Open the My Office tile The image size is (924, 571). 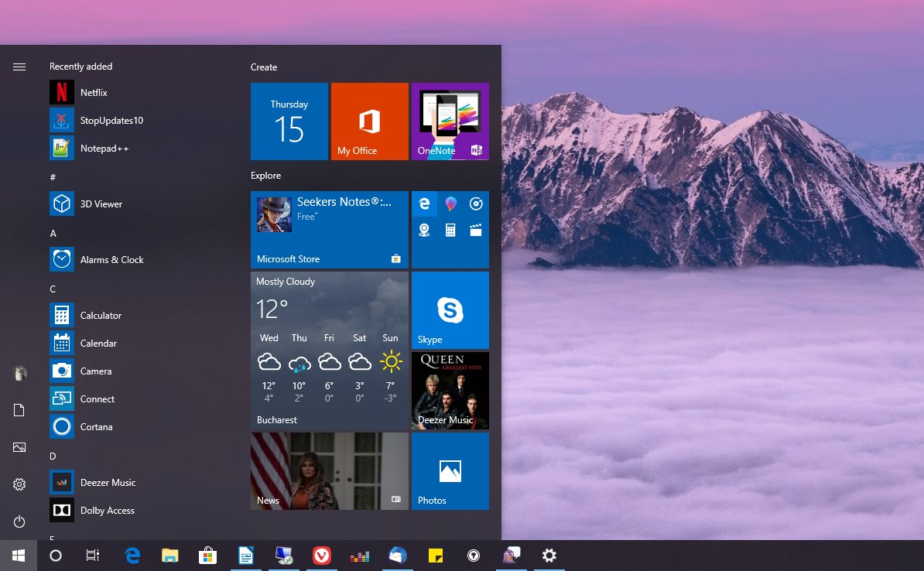(369, 121)
